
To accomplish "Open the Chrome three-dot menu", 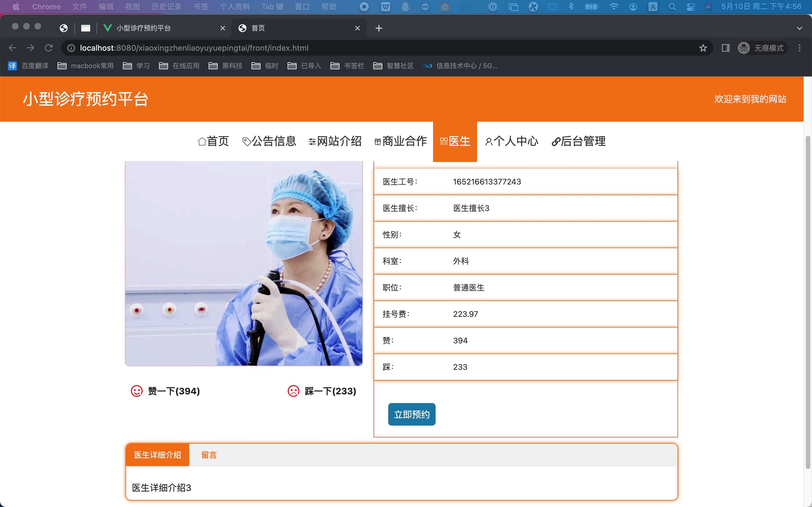I will point(799,48).
